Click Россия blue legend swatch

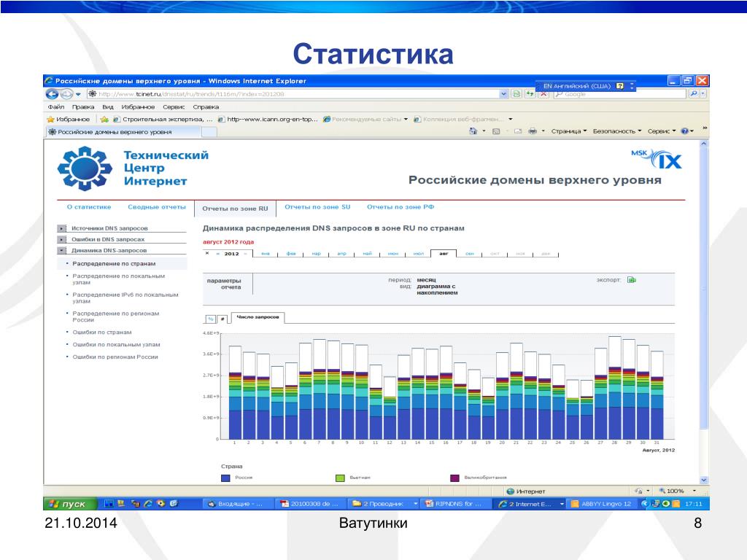[226, 478]
